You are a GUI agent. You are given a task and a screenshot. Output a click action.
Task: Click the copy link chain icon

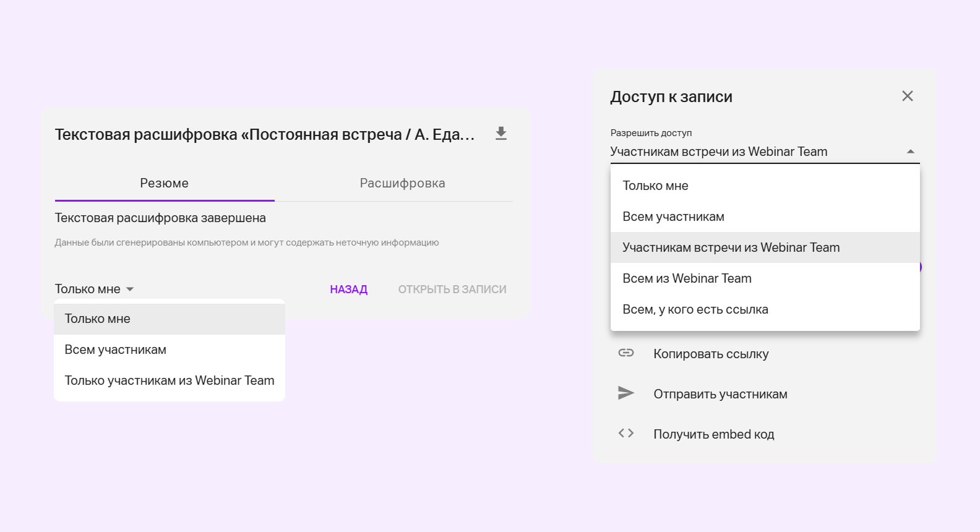pos(626,353)
